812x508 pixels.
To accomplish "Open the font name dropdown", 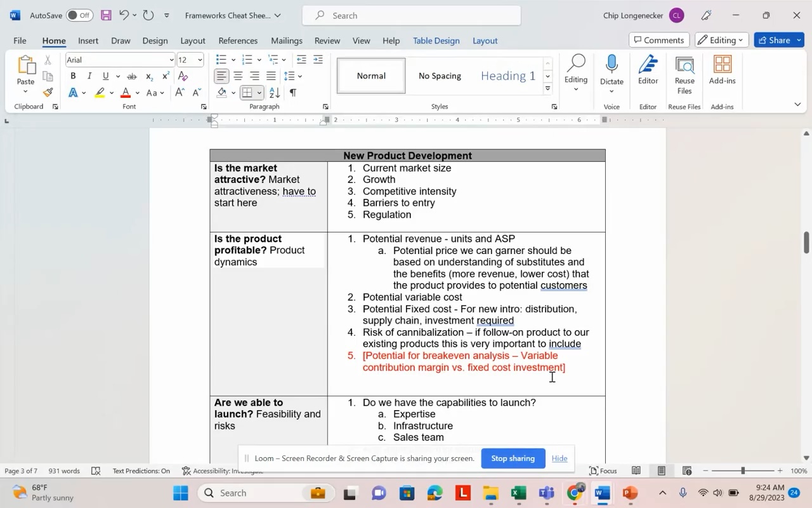I will point(171,60).
